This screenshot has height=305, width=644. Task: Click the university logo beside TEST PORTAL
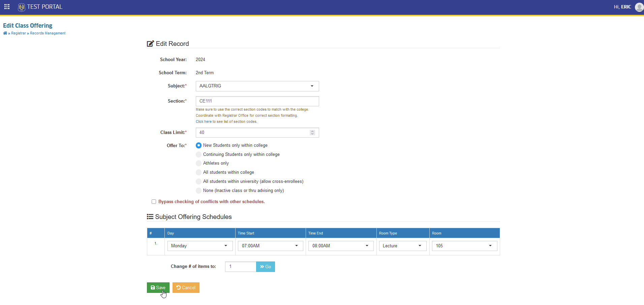coord(22,7)
